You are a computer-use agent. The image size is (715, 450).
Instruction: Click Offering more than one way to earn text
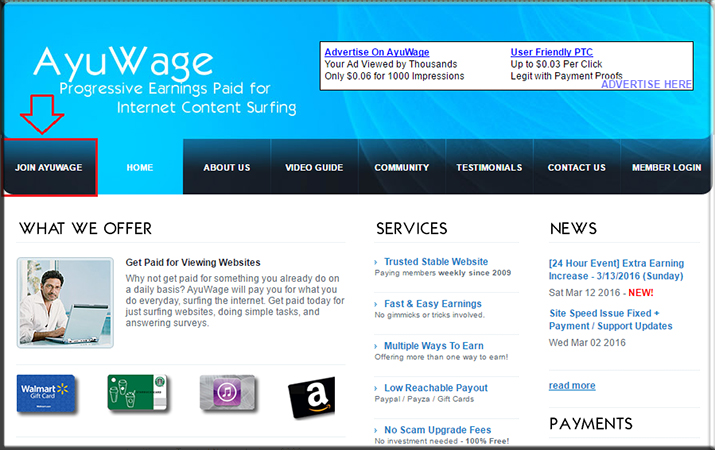(x=441, y=357)
